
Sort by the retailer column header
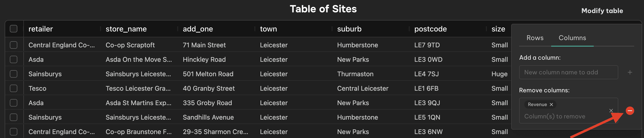tap(40, 29)
